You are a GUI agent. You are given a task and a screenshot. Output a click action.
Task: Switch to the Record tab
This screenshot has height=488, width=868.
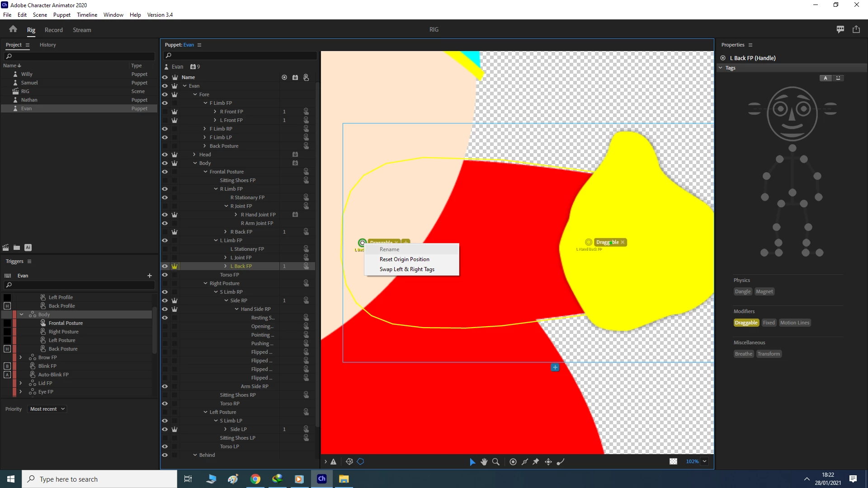(x=53, y=30)
